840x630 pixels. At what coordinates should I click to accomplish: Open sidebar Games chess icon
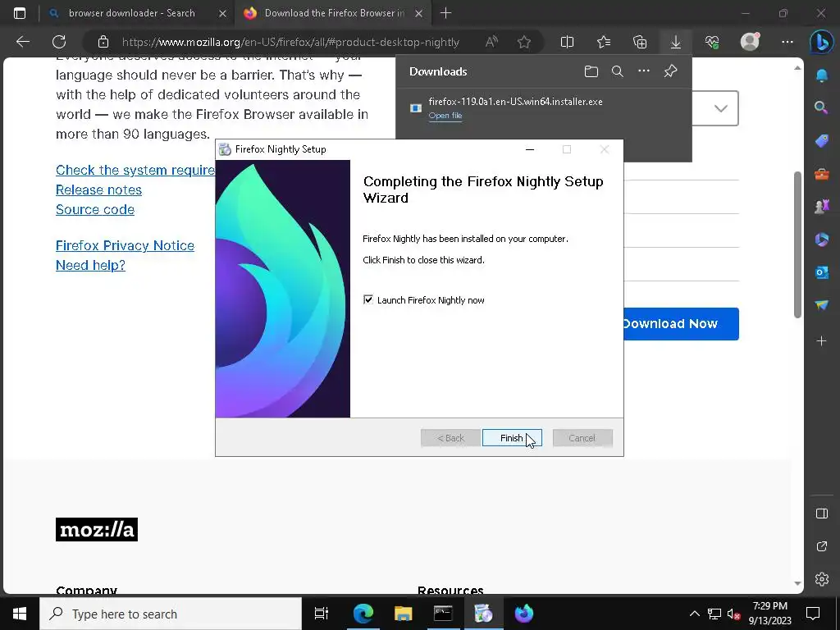pyautogui.click(x=822, y=206)
